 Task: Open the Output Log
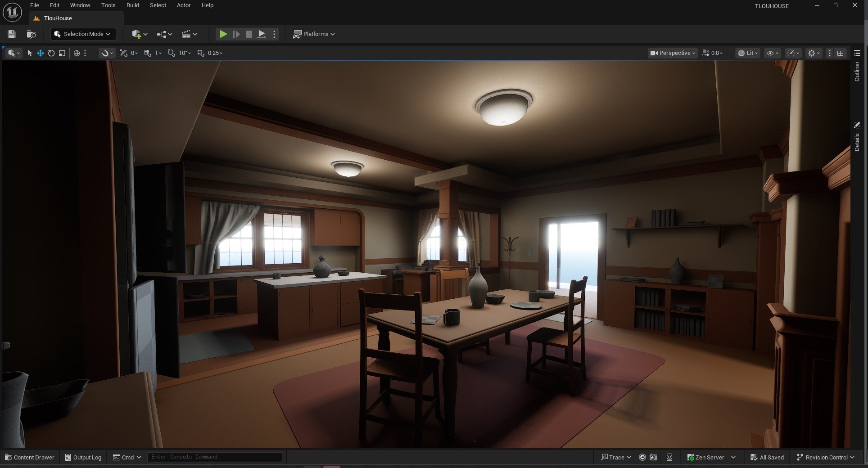click(x=83, y=457)
